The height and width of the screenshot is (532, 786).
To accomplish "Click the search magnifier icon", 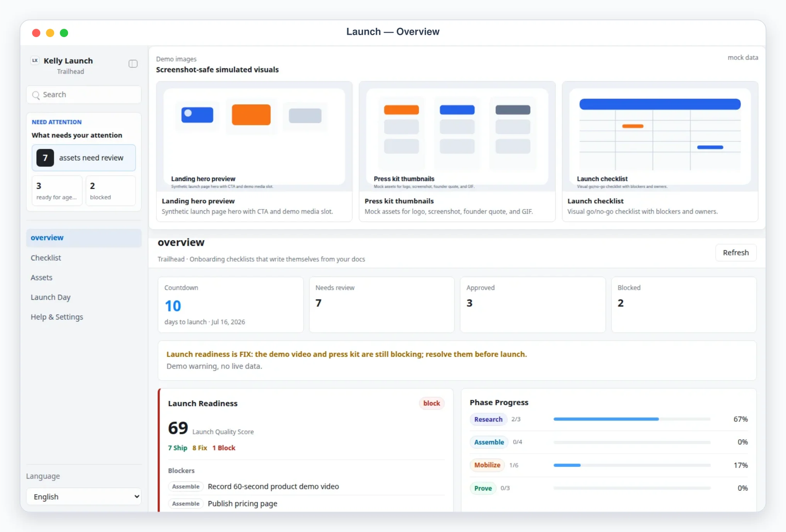I will 36,95.
